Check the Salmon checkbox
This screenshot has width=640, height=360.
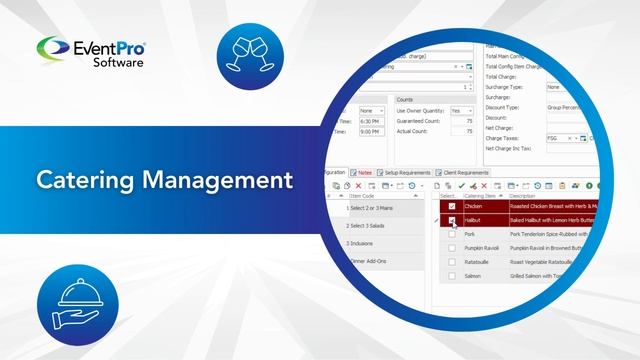click(452, 276)
